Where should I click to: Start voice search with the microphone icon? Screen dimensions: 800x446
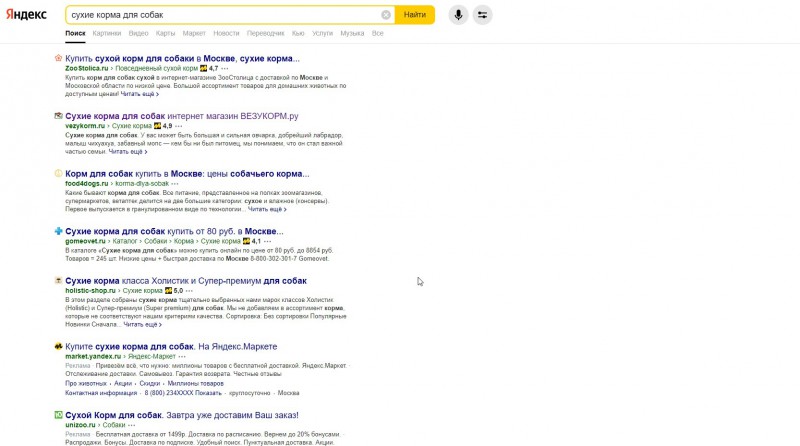click(458, 15)
